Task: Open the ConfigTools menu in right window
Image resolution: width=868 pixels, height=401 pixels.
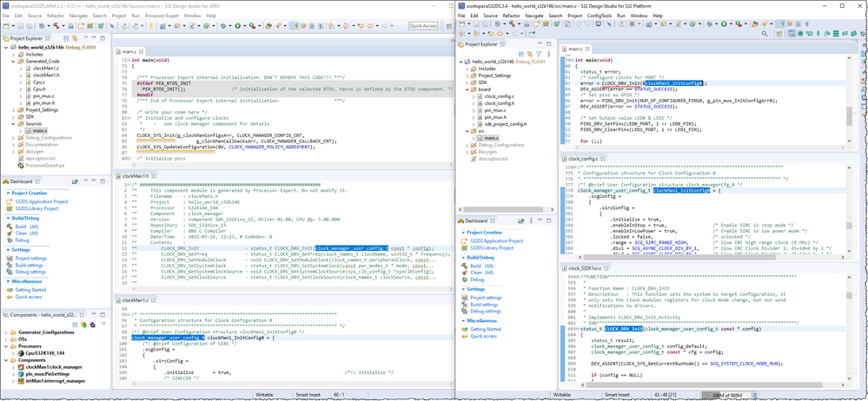Action: coord(599,16)
